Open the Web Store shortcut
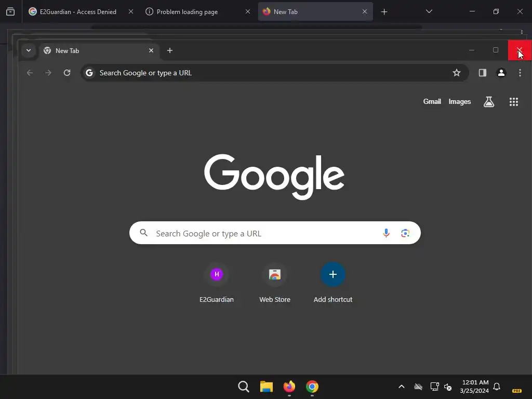The width and height of the screenshot is (532, 399). [x=275, y=283]
